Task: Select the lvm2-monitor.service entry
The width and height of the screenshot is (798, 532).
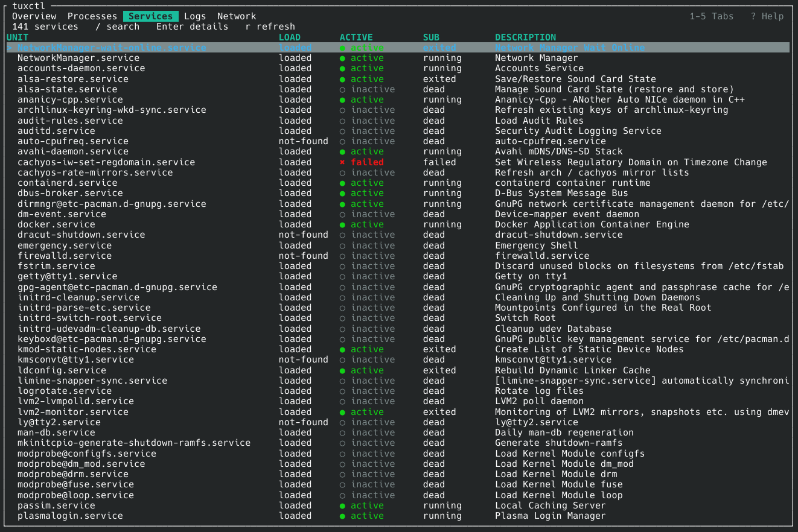Action: [x=398, y=412]
